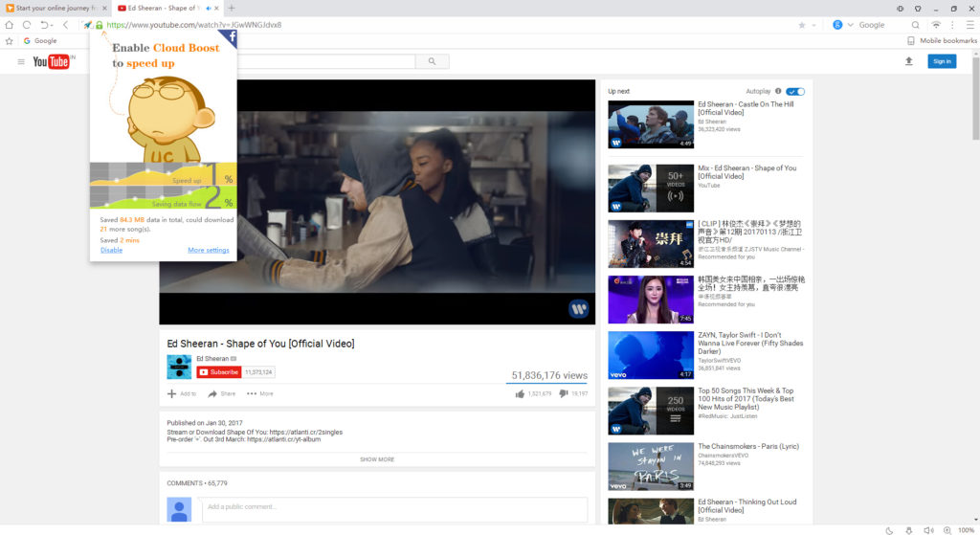Click the Facebook share corner on Cloud Boost popup
980x535 pixels.
(x=230, y=37)
